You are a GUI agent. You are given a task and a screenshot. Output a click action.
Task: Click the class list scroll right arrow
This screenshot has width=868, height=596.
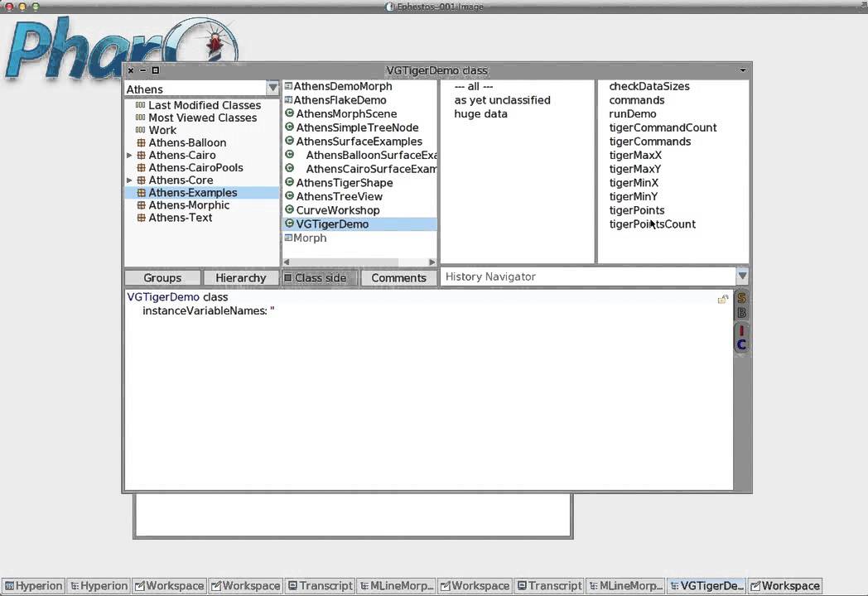point(432,262)
